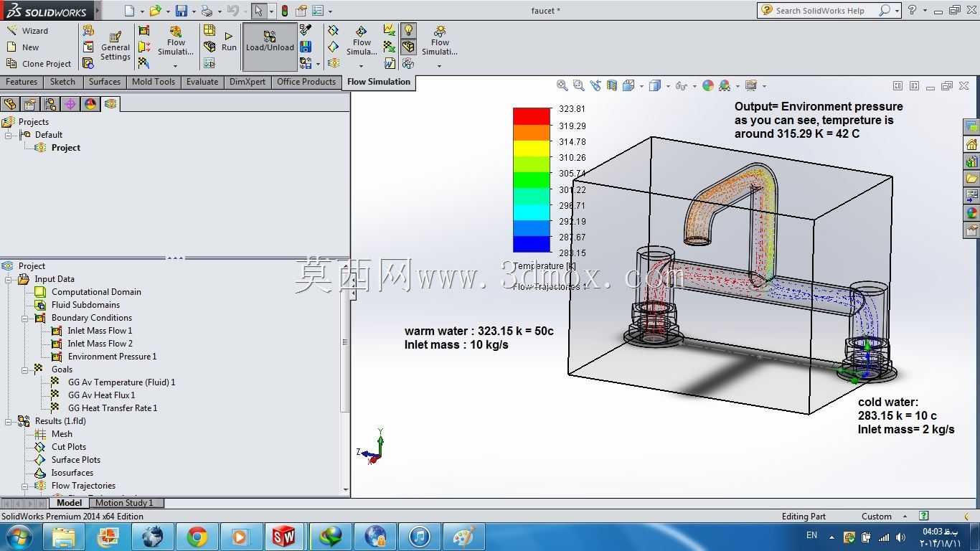Open General Settings
This screenshot has height=551, width=980.
tap(115, 47)
